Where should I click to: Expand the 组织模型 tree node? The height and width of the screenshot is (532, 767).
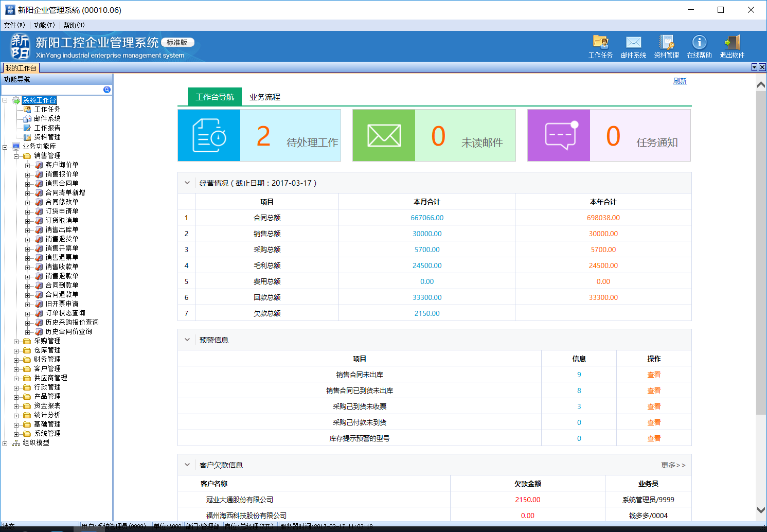[5, 442]
